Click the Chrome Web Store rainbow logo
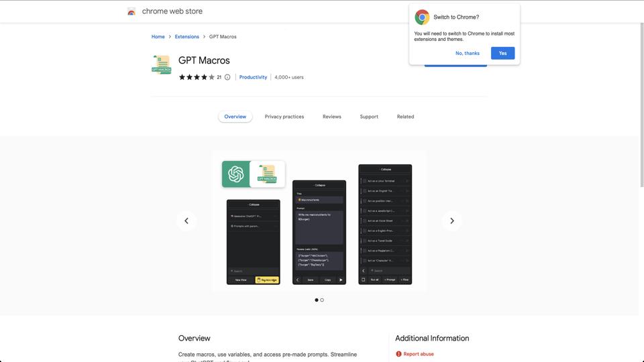 tap(131, 11)
